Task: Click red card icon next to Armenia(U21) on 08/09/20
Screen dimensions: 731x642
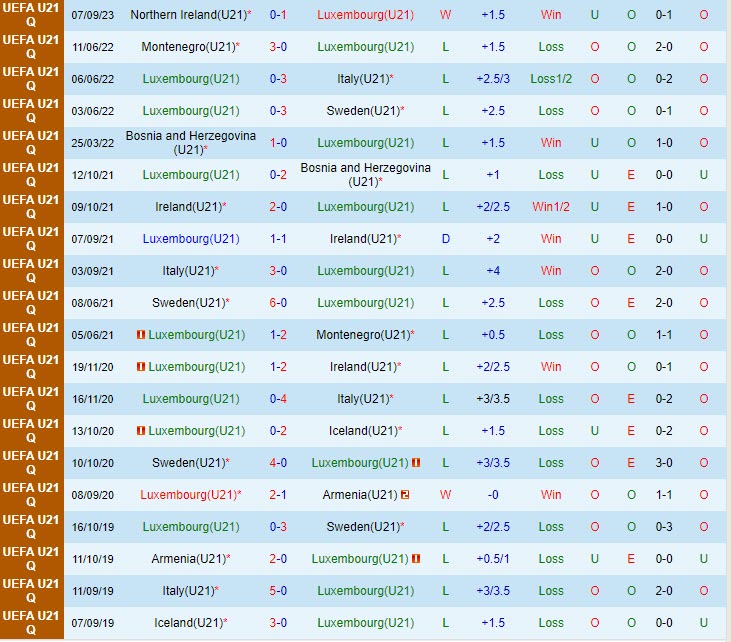Action: pyautogui.click(x=405, y=495)
